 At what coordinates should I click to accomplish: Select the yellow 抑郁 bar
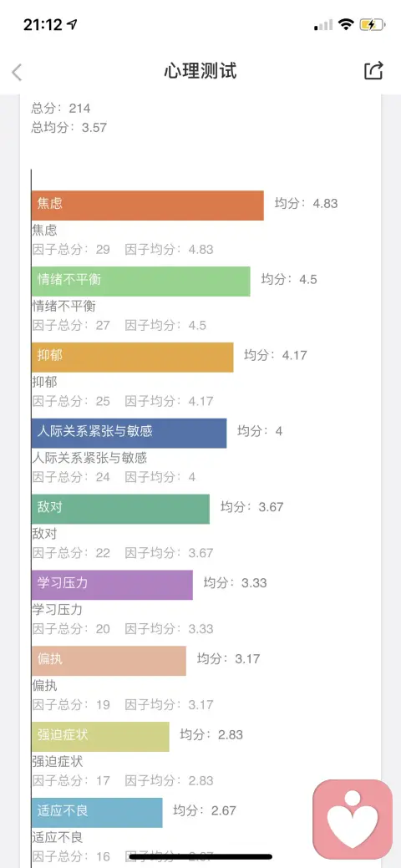pyautogui.click(x=132, y=357)
